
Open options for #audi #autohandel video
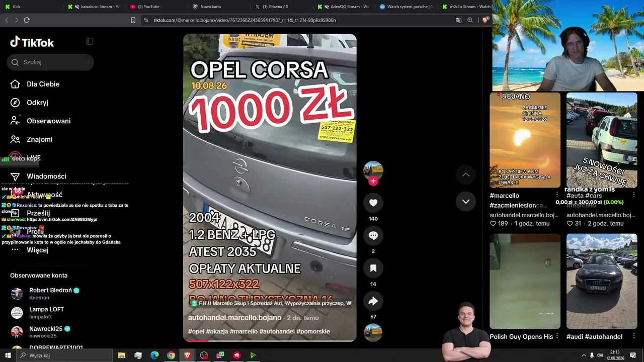(x=634, y=337)
